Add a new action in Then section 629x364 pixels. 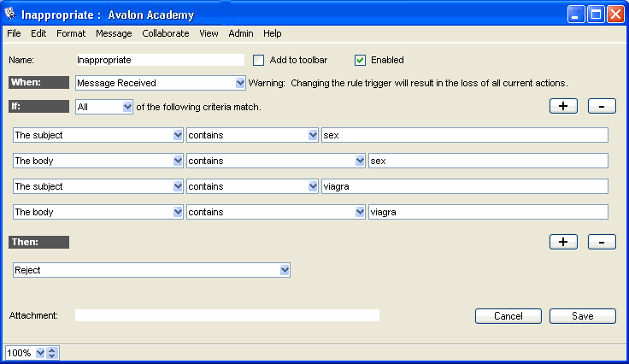[563, 242]
